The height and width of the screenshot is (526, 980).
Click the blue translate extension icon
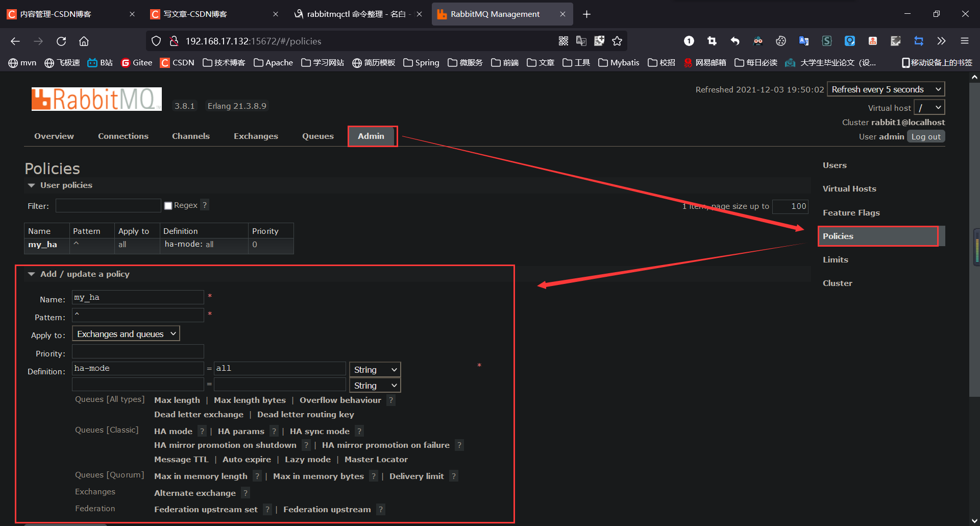point(803,41)
